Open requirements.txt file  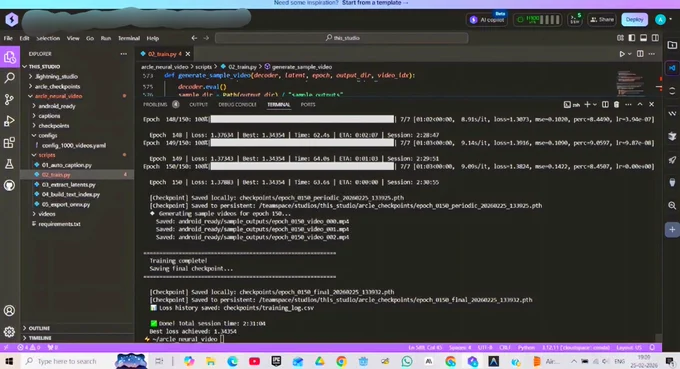[59, 224]
